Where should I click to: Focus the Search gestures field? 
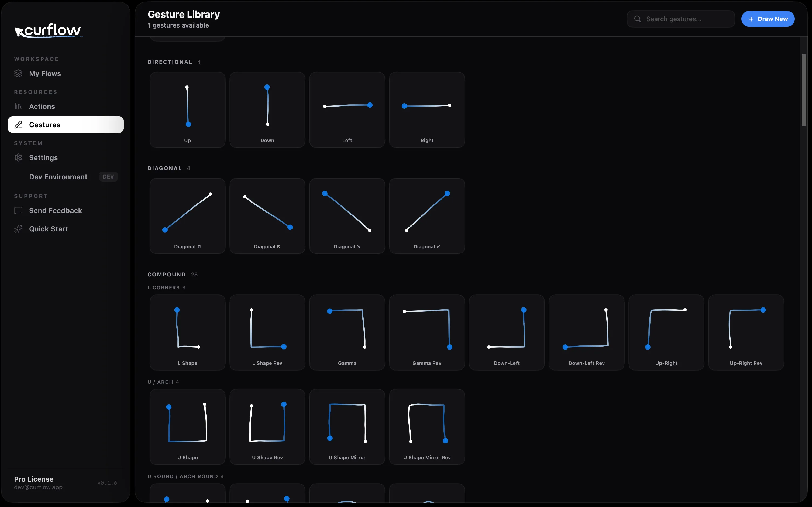point(681,19)
